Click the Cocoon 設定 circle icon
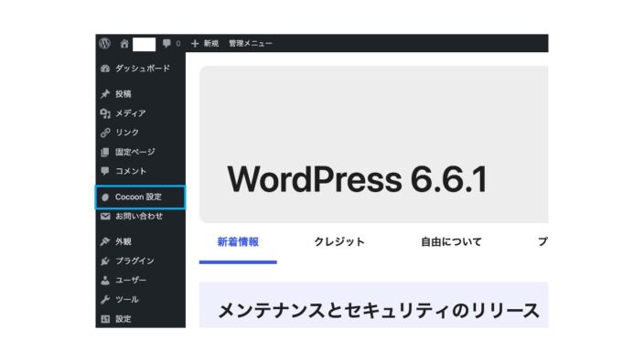Screen dimensions: 644x362 pos(105,197)
